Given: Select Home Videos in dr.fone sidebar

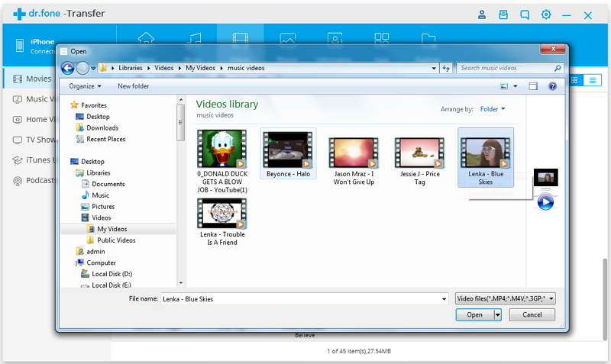Looking at the screenshot, I should (x=33, y=119).
